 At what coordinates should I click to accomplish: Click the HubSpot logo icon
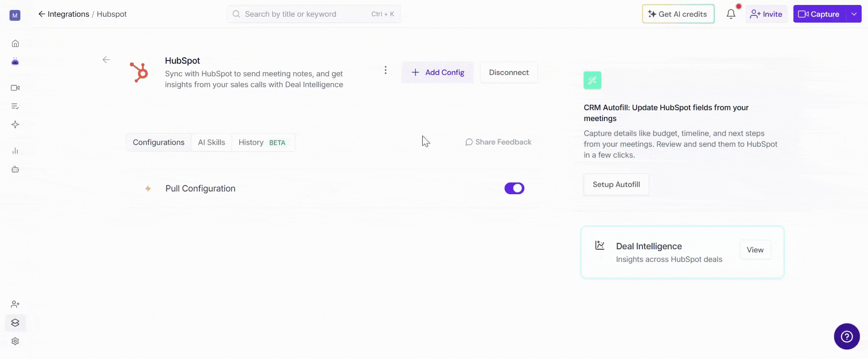pyautogui.click(x=139, y=72)
